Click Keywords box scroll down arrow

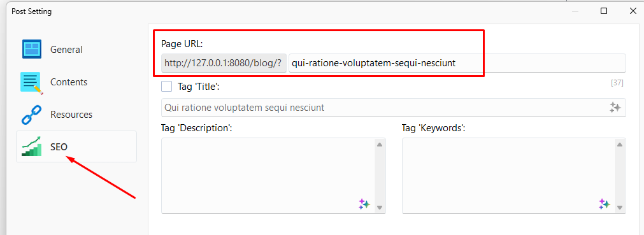620,208
